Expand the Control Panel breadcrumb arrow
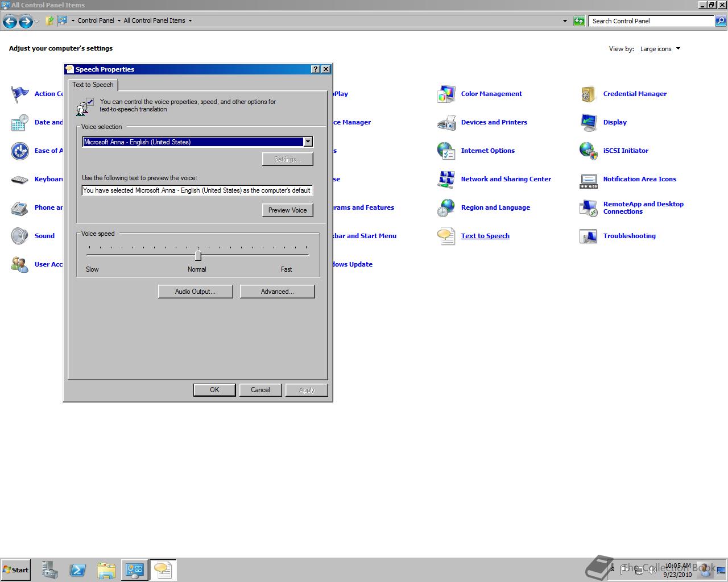The image size is (728, 582). (119, 20)
